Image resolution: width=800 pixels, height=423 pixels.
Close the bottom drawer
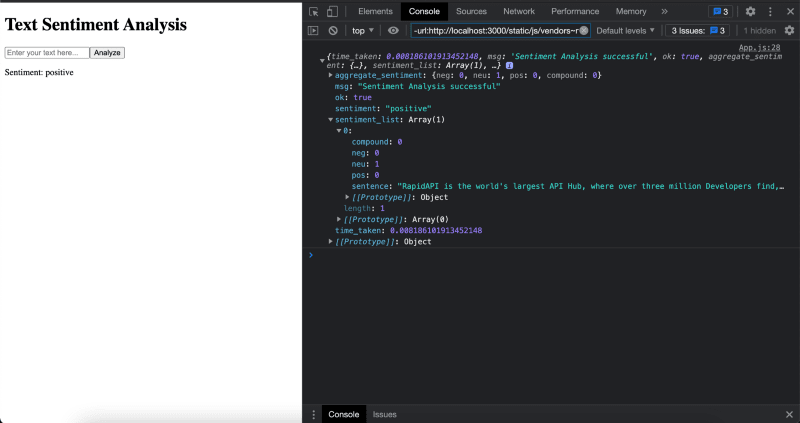[789, 414]
